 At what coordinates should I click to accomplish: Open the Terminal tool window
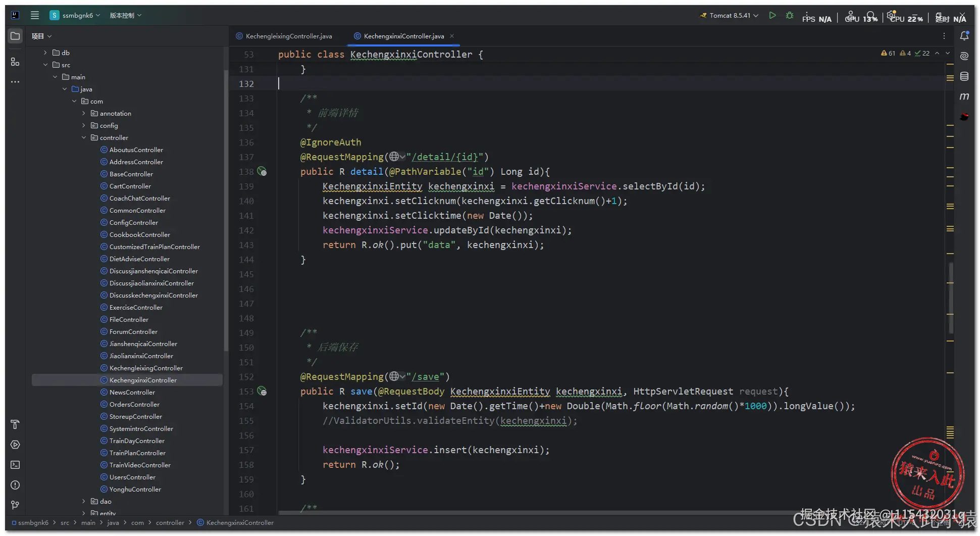15,465
